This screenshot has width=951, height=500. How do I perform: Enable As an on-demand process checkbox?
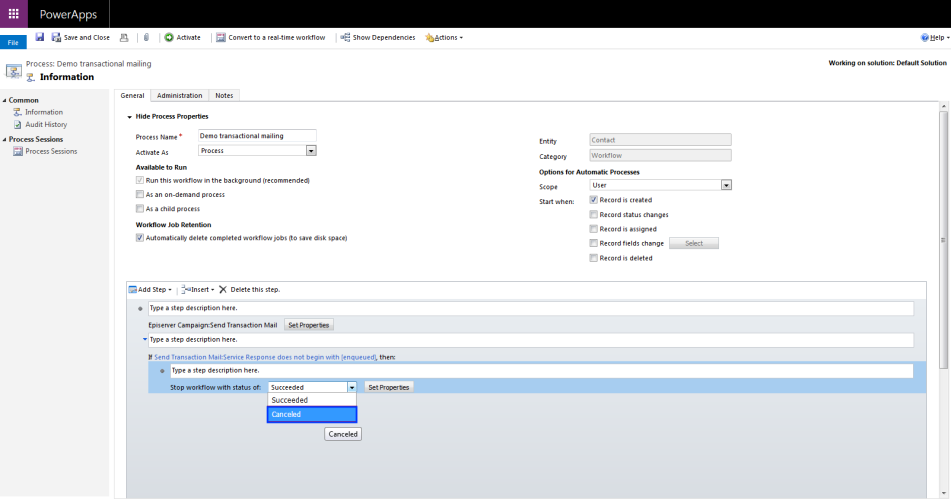(x=140, y=194)
